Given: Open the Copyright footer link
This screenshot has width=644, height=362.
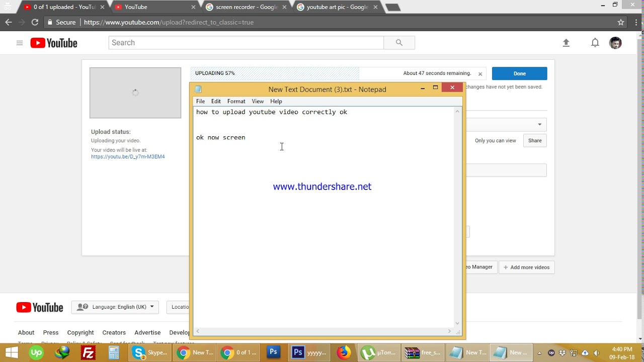Looking at the screenshot, I should [80, 332].
